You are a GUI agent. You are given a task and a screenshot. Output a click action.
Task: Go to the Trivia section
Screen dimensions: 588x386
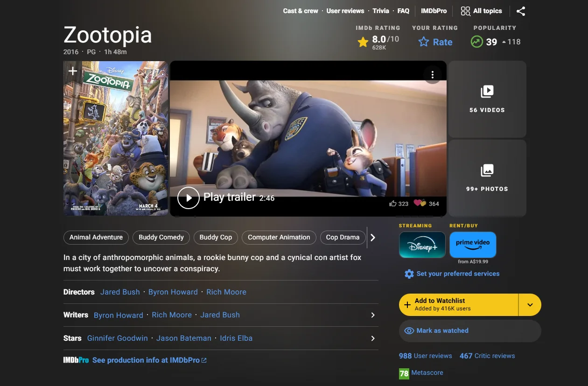click(381, 11)
